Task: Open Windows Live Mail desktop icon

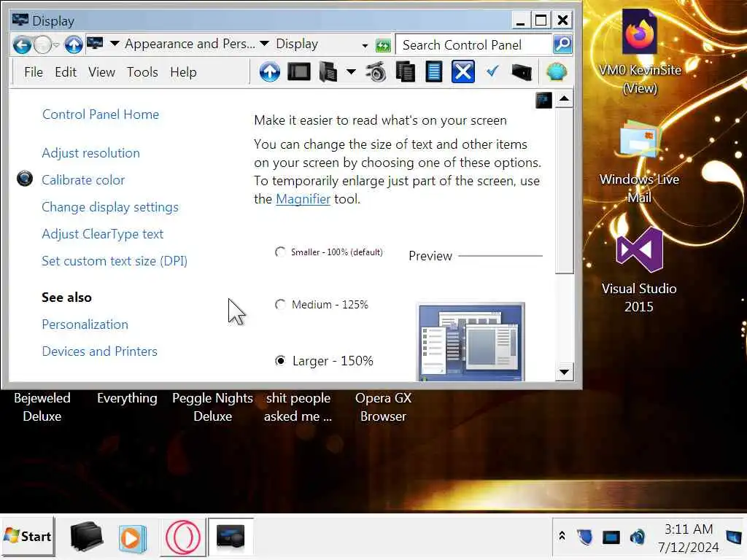Action: [x=639, y=162]
